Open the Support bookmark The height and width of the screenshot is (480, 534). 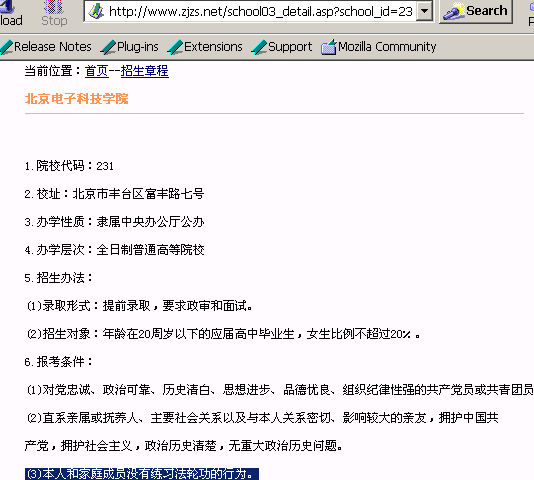click(282, 47)
